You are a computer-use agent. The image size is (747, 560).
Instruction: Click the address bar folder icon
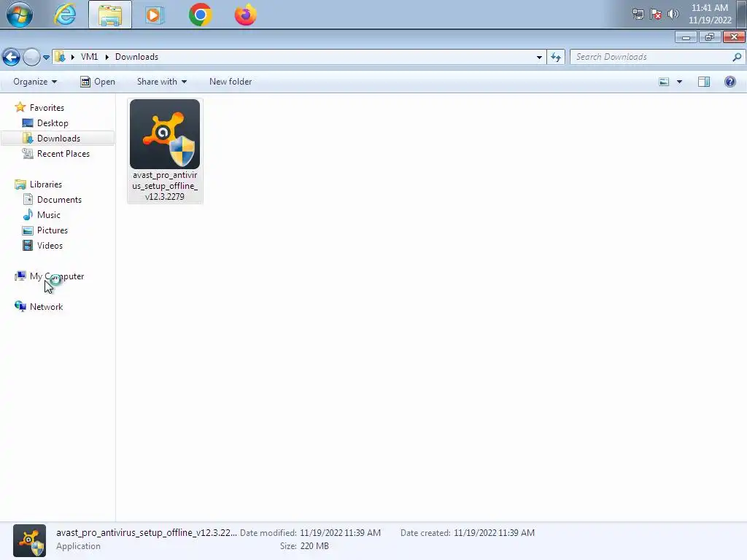60,57
